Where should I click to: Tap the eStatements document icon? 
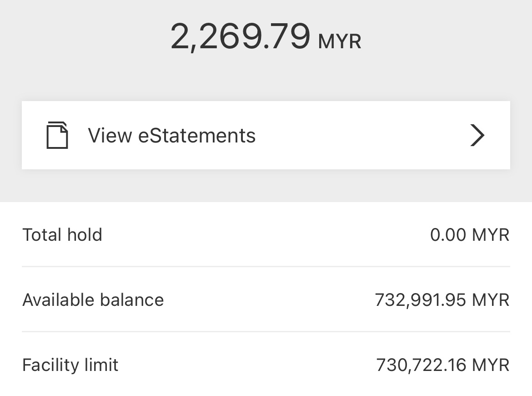point(57,135)
